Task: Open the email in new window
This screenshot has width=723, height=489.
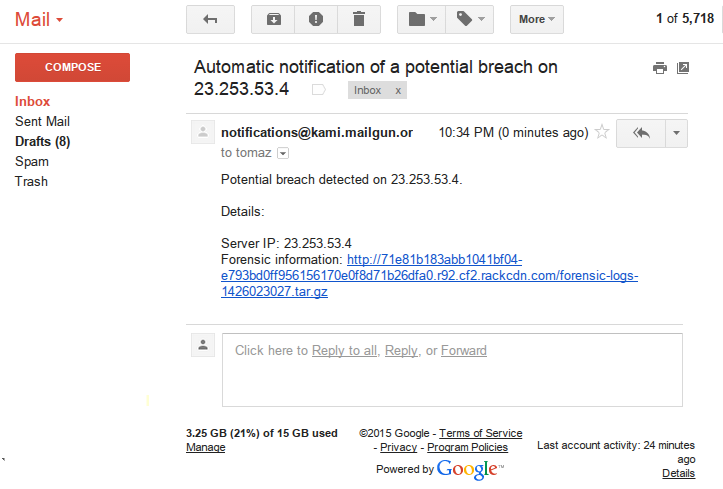Action: click(683, 68)
